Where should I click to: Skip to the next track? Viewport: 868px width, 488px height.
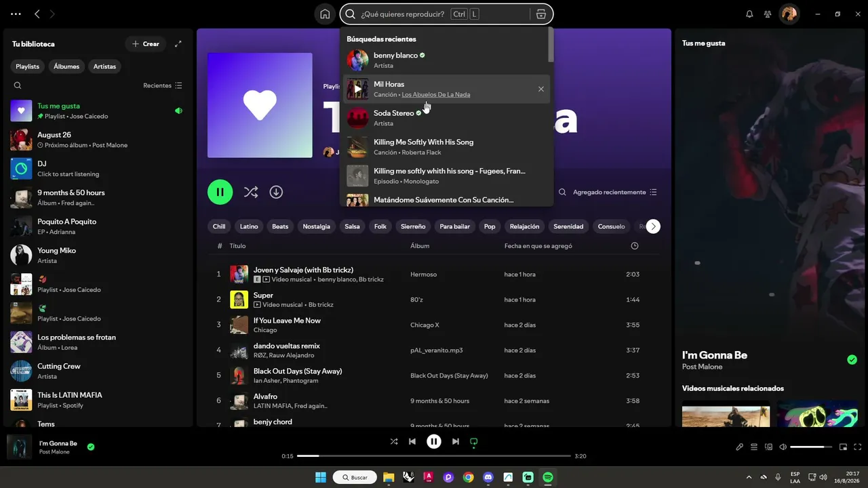coord(456,442)
